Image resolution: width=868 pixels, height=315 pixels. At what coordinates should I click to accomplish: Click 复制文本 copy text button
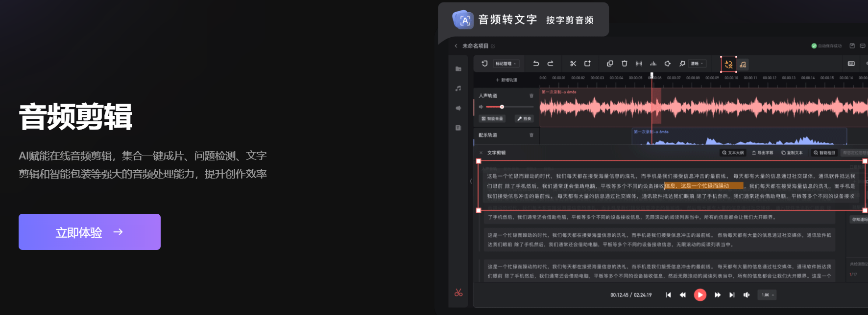792,153
